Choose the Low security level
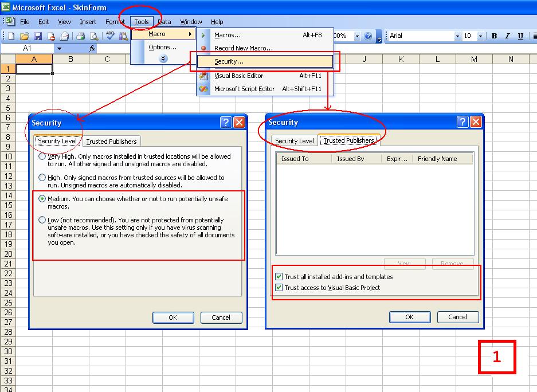 tap(41, 219)
